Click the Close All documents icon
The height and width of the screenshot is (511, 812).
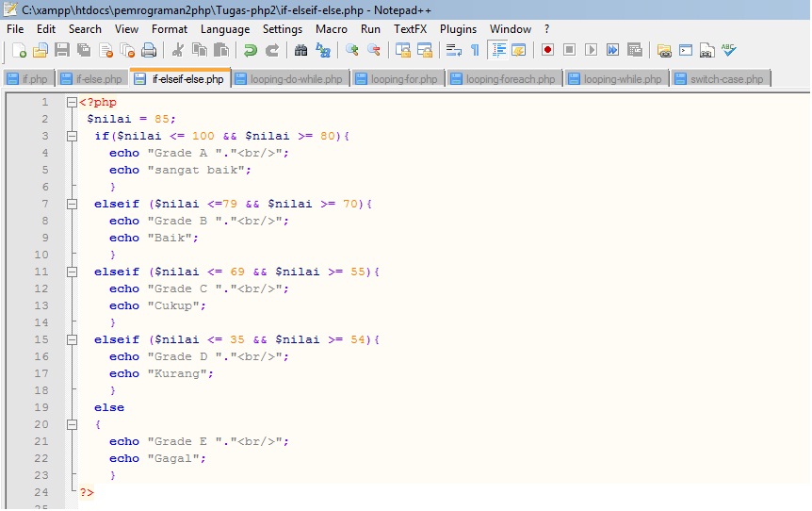point(127,50)
